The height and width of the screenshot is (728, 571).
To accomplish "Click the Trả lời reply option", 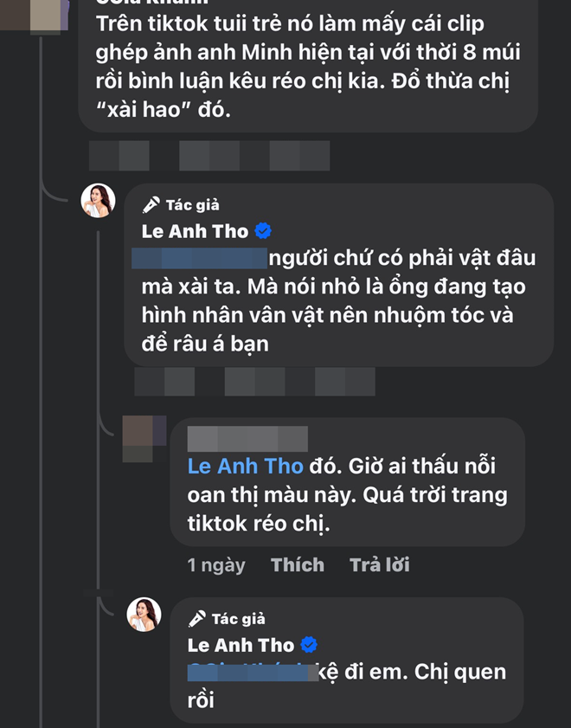I will click(379, 564).
